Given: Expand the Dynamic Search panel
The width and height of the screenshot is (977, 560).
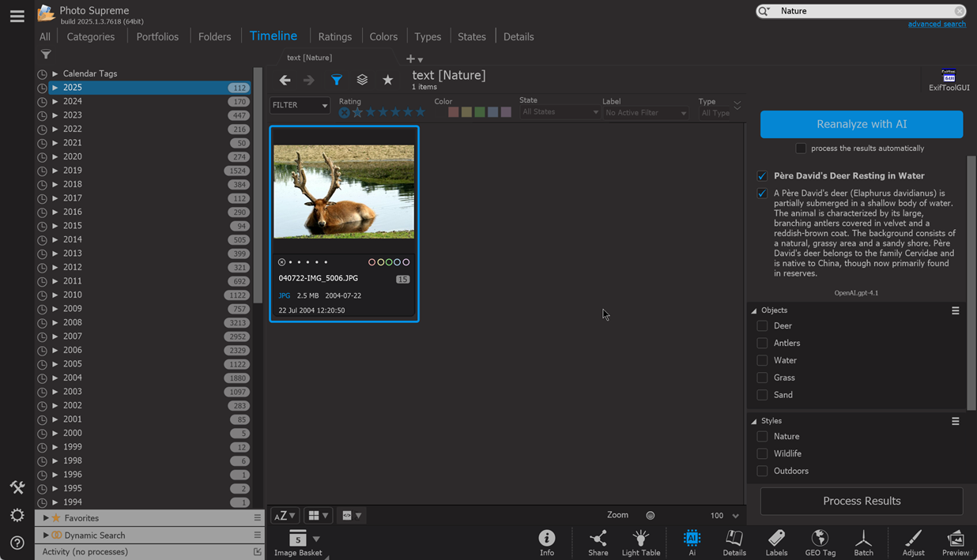Looking at the screenshot, I should pyautogui.click(x=46, y=536).
